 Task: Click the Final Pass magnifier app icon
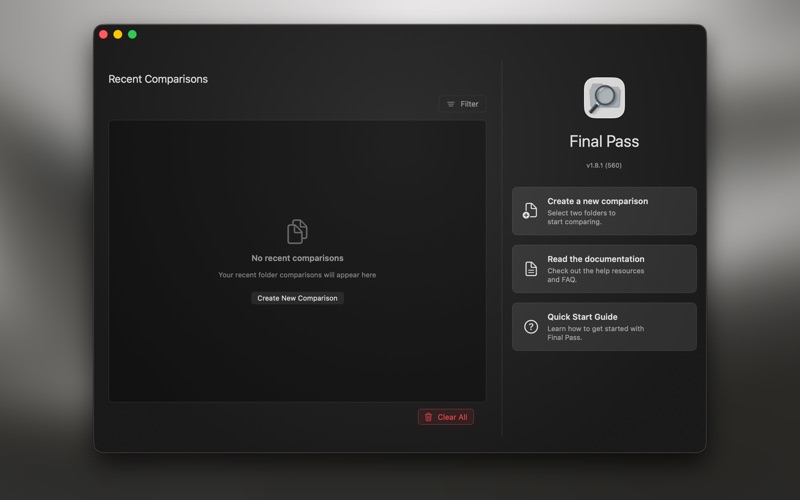pyautogui.click(x=604, y=97)
